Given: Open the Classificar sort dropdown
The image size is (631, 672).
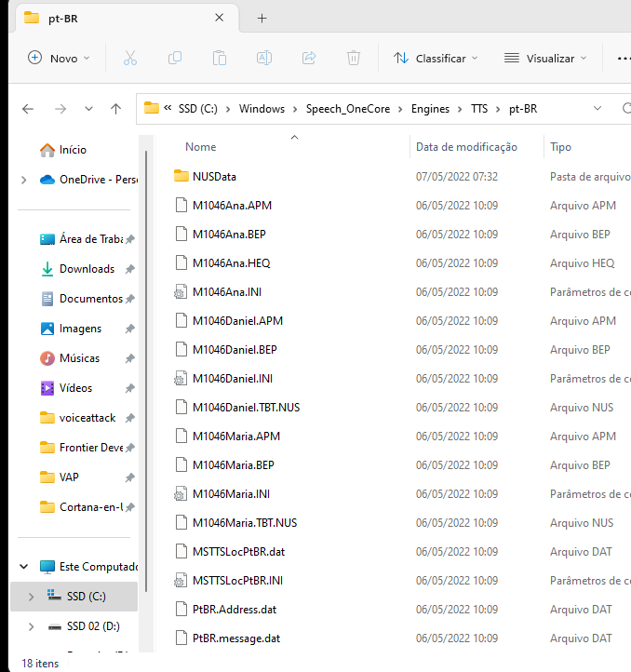Looking at the screenshot, I should 436,59.
